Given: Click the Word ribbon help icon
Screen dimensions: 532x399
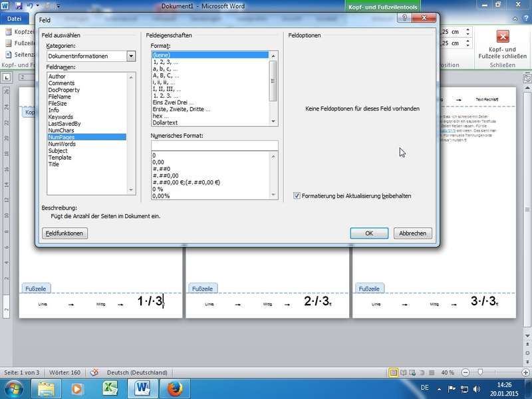Looking at the screenshot, I should (x=526, y=19).
